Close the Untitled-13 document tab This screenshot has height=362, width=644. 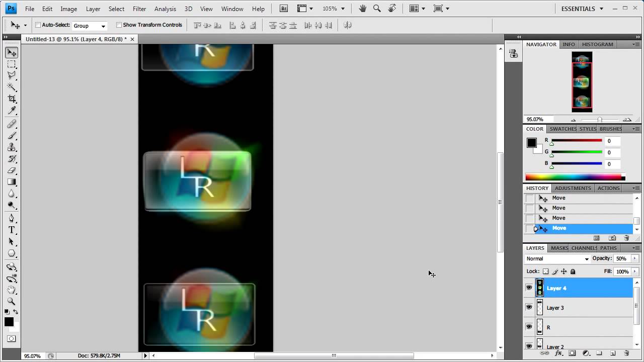(132, 39)
